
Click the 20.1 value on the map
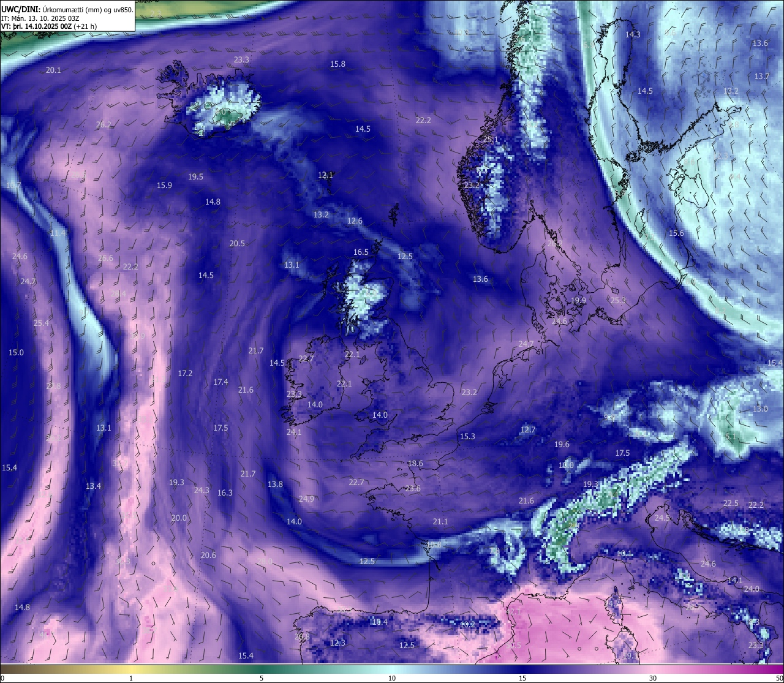coord(53,70)
